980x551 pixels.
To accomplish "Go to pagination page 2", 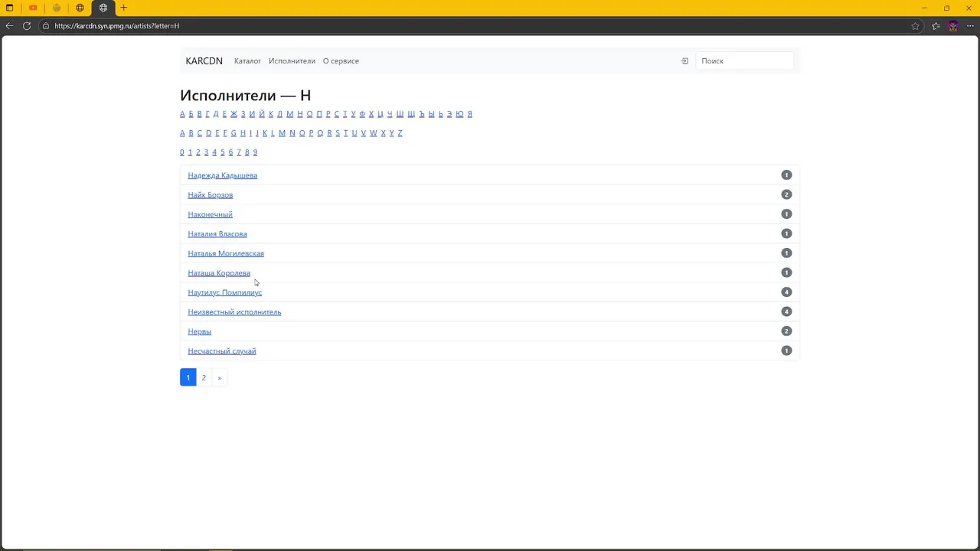I will point(204,377).
